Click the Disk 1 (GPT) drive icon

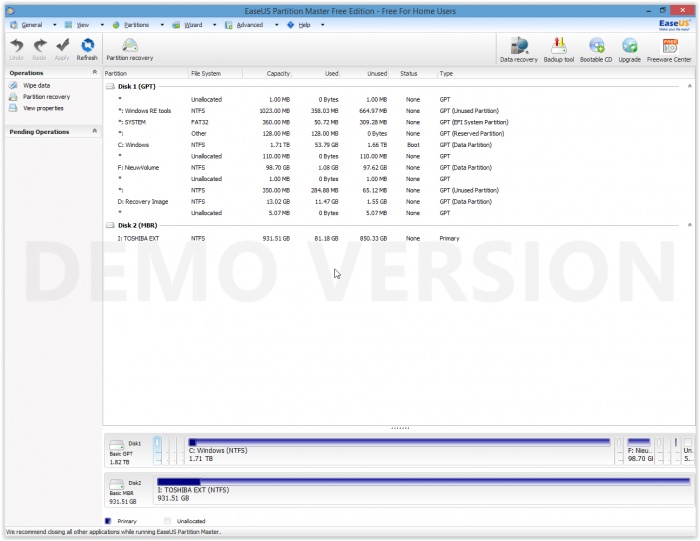[x=110, y=87]
